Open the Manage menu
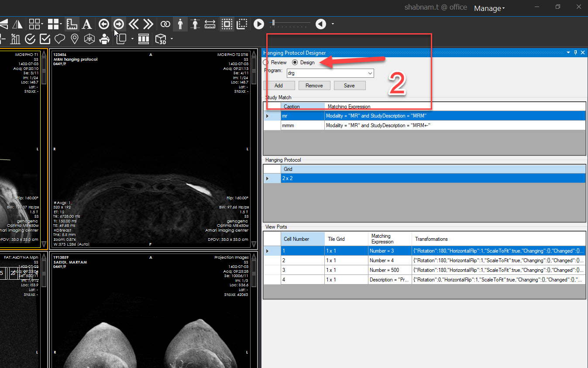 [488, 8]
